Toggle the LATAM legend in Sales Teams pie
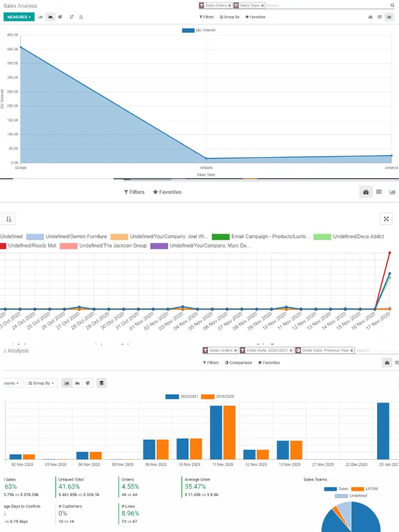The width and height of the screenshot is (399, 532). pos(364,489)
